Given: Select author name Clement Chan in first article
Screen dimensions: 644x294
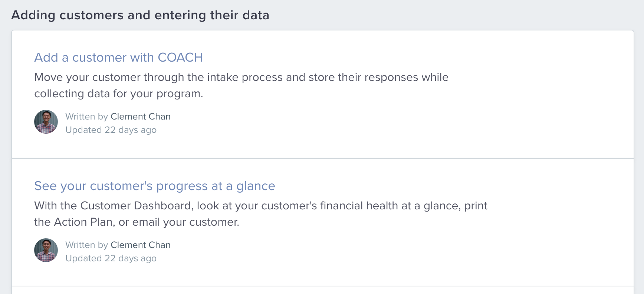Looking at the screenshot, I should coord(141,117).
